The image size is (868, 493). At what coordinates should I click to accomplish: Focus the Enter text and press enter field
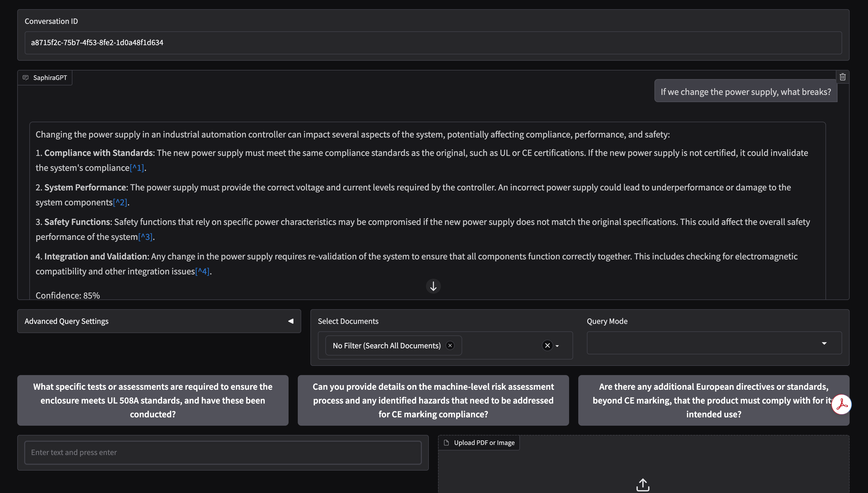222,452
